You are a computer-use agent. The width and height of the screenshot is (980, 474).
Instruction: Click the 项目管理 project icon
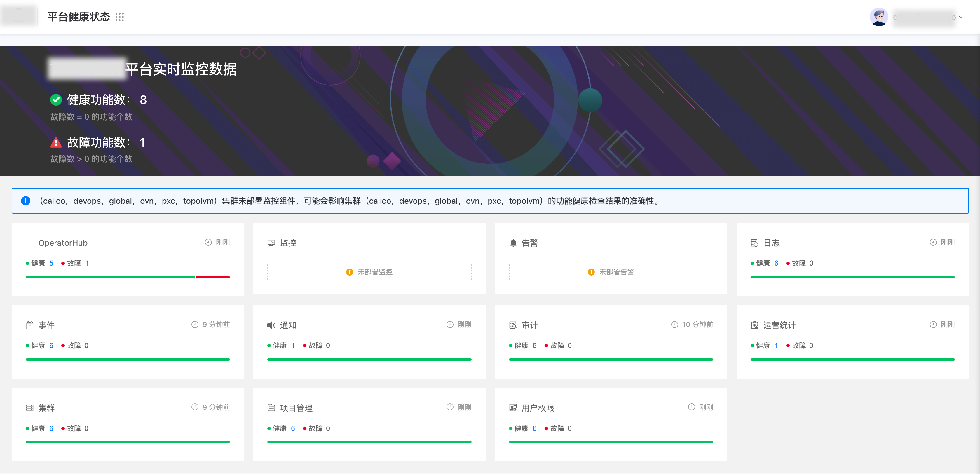pyautogui.click(x=271, y=408)
